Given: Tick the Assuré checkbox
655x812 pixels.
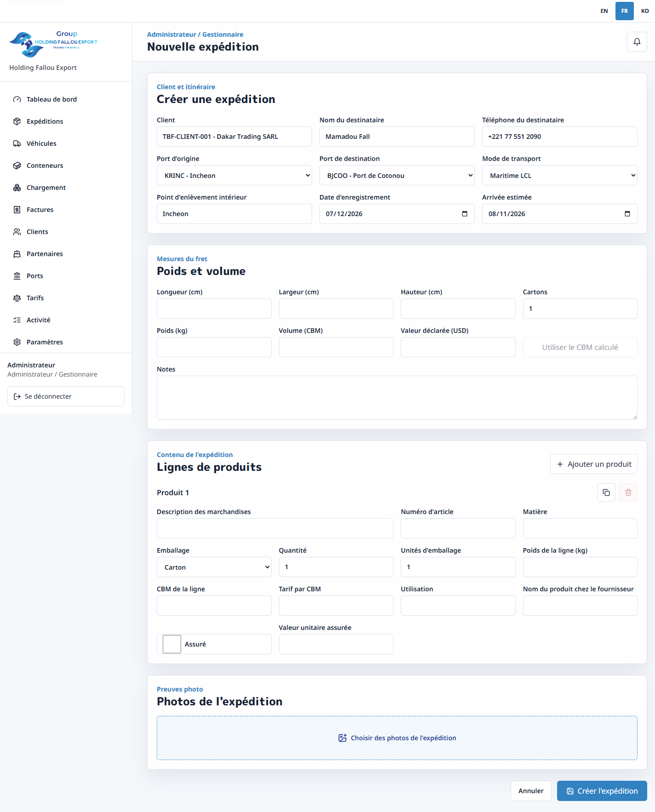Looking at the screenshot, I should tap(172, 644).
